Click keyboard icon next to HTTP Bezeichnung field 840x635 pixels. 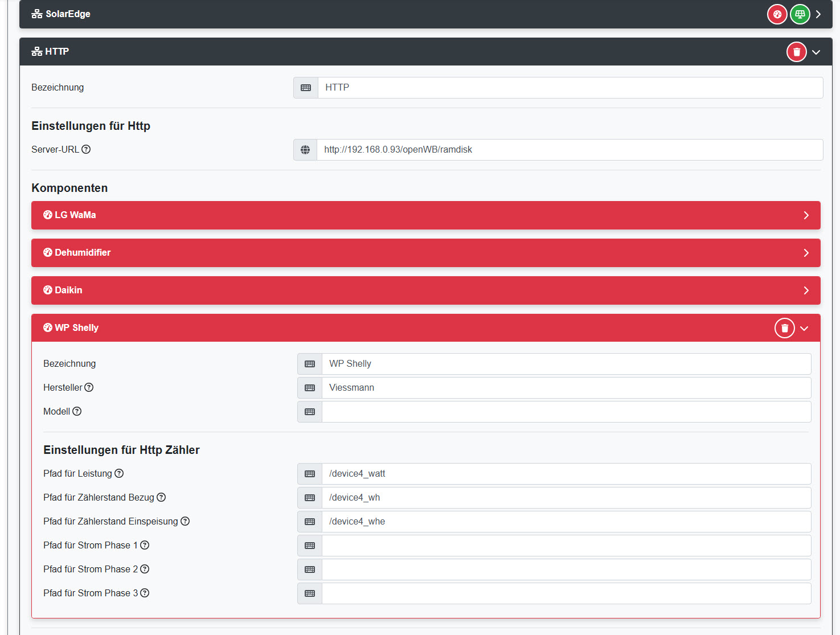pyautogui.click(x=306, y=88)
